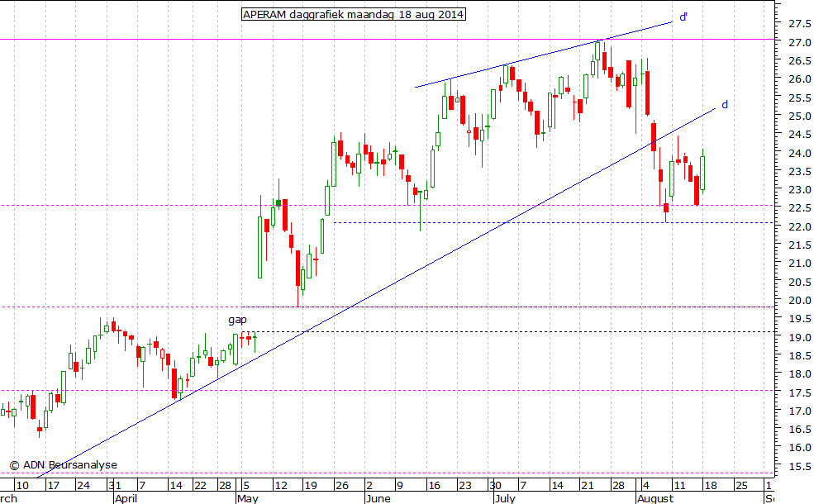Image resolution: width=814 pixels, height=504 pixels.
Task: Click the 15.5 price axis label
Action: (x=799, y=467)
